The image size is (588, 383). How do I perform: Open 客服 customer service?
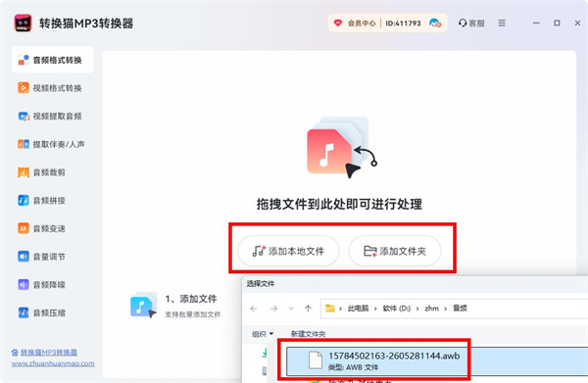click(471, 24)
